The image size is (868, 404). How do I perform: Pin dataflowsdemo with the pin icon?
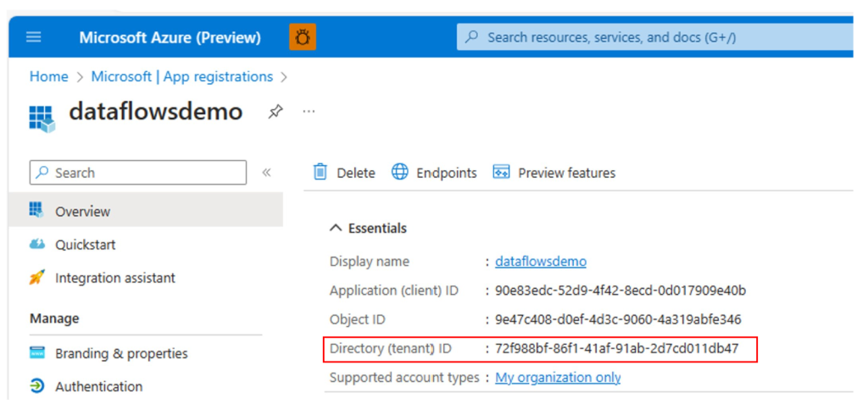275,112
